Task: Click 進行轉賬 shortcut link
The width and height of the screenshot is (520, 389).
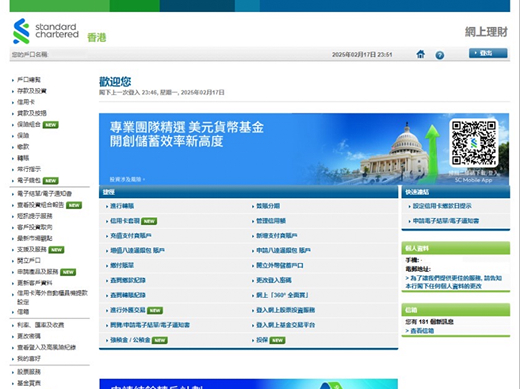Action: (122, 206)
